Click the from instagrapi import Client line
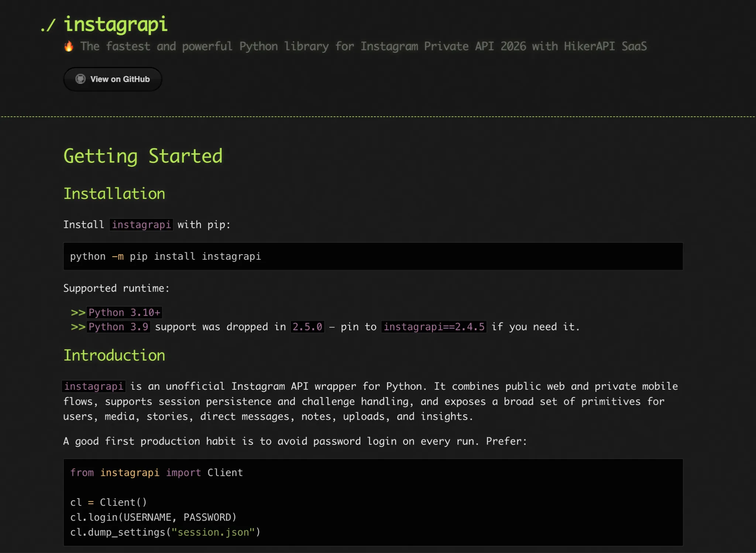This screenshot has width=756, height=553. [x=157, y=473]
